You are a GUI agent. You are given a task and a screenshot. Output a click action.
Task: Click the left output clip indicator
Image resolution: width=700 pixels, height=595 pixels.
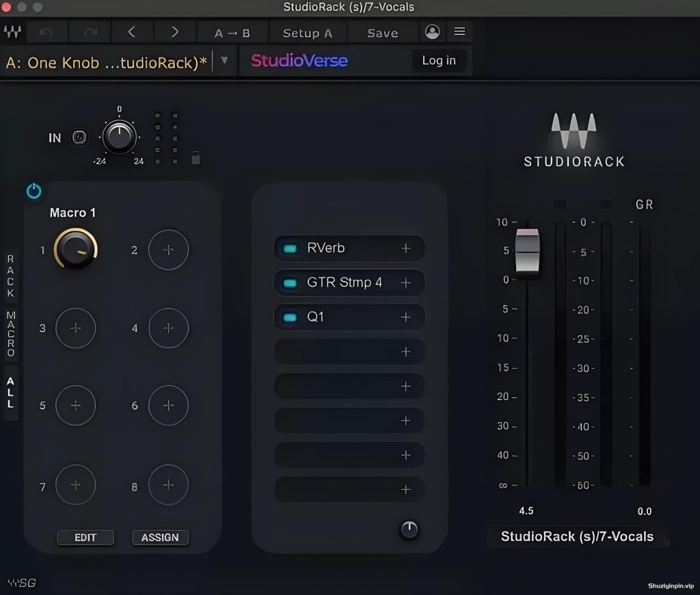(x=560, y=204)
